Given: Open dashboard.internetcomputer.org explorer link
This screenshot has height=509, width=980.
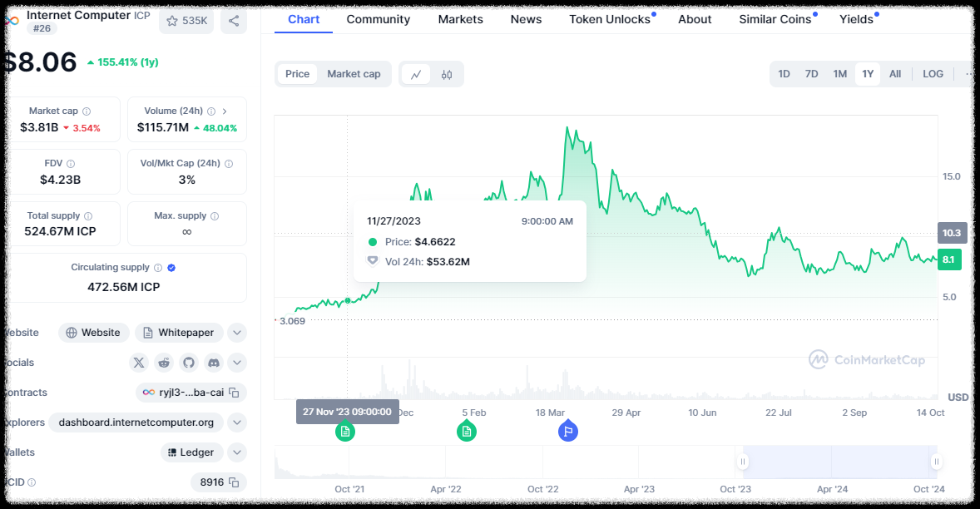Looking at the screenshot, I should 136,423.
